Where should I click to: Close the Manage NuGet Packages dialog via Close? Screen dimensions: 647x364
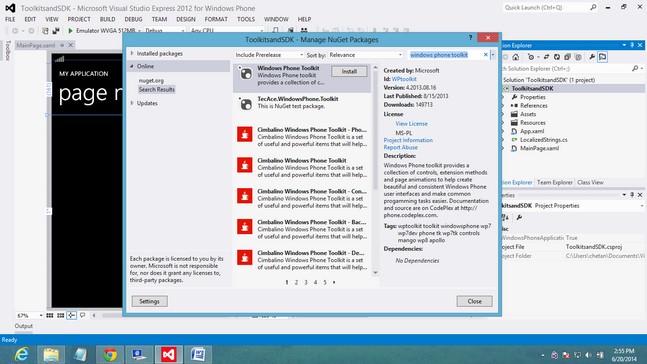coord(475,301)
